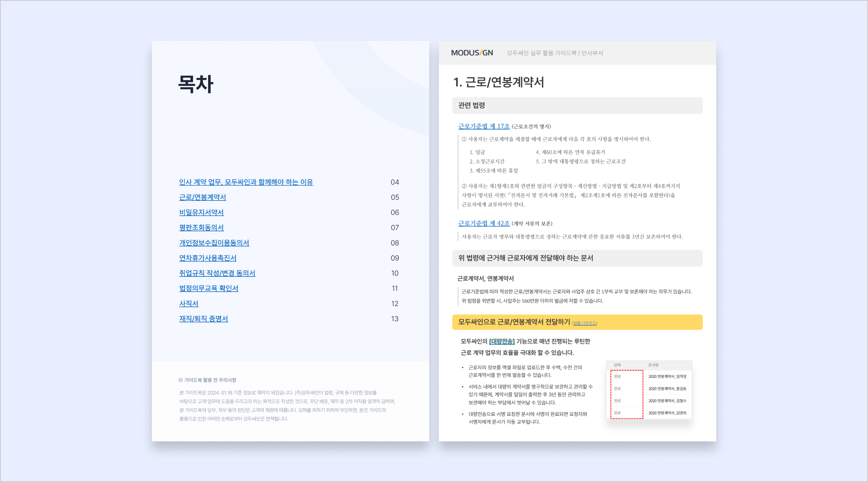Click the 목차 title
Screen dimensions: 868x482
[196, 84]
